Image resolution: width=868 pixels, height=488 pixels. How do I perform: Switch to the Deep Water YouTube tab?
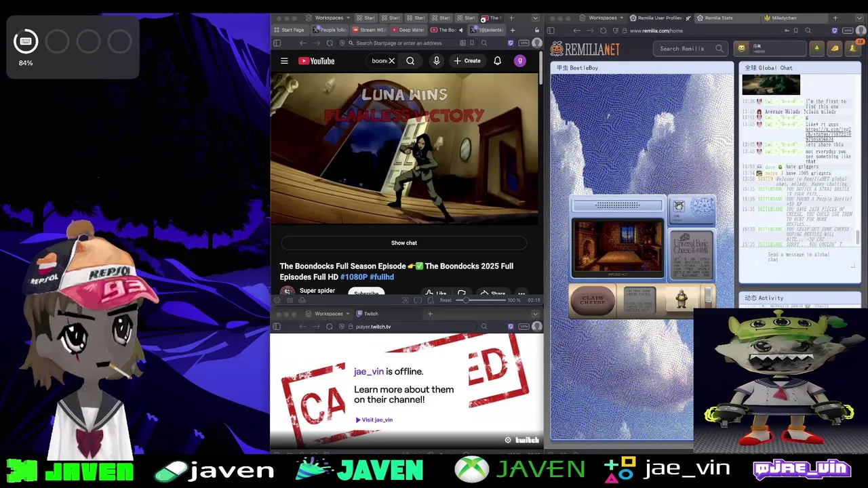point(408,30)
